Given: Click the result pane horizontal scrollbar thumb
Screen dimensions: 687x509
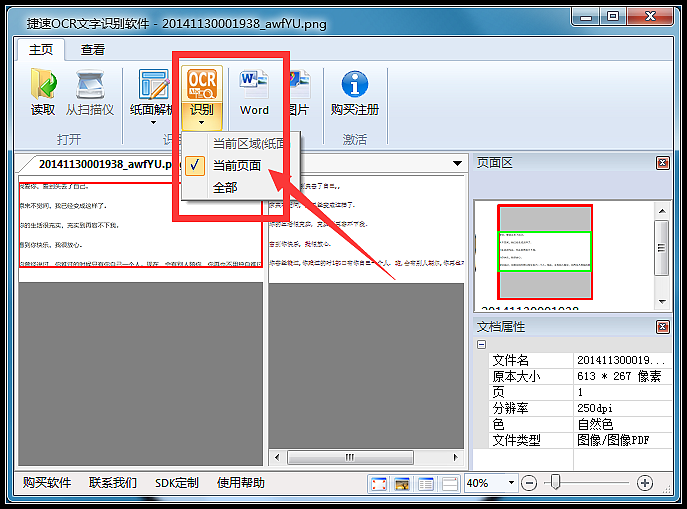Looking at the screenshot, I should coord(350,457).
